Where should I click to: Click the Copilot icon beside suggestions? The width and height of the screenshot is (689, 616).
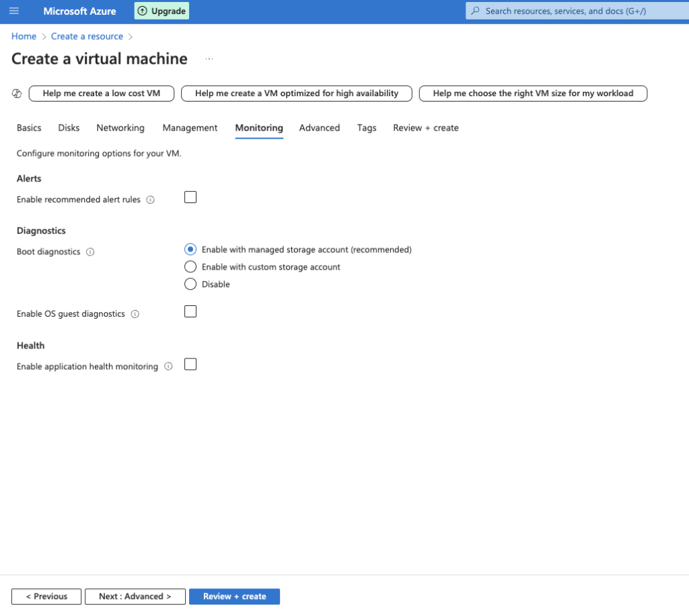(x=17, y=93)
